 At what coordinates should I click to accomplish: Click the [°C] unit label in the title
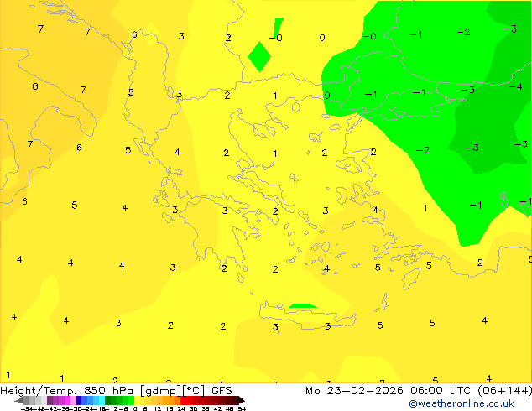click(194, 391)
